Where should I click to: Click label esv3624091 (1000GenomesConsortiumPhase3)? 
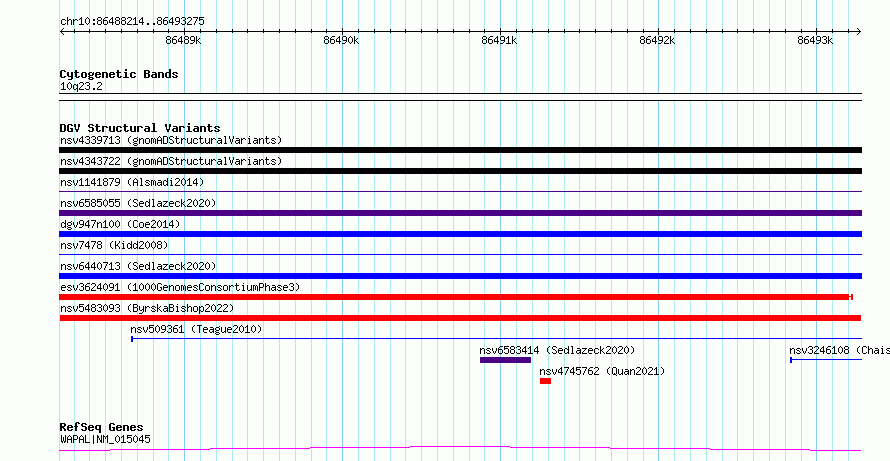tap(180, 287)
